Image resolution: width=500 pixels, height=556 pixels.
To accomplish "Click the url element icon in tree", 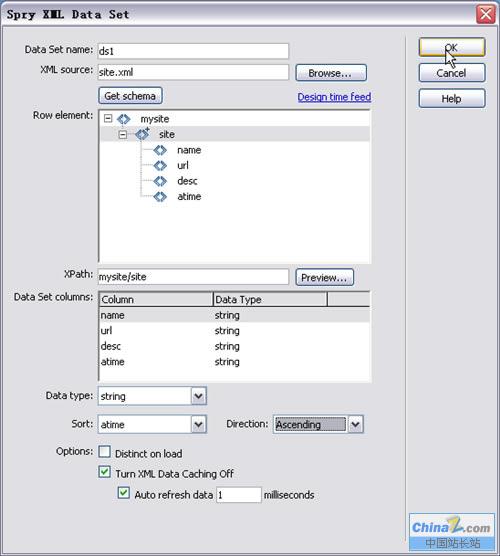I will tap(160, 165).
